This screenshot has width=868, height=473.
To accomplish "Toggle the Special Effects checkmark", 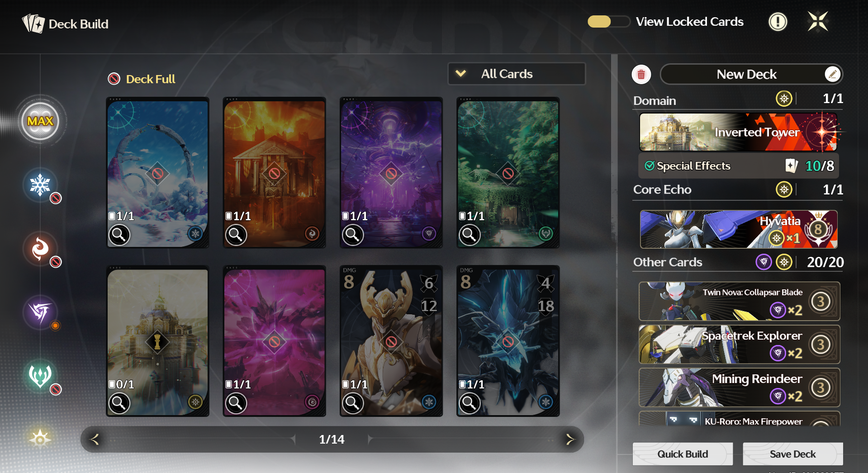I will click(x=650, y=166).
